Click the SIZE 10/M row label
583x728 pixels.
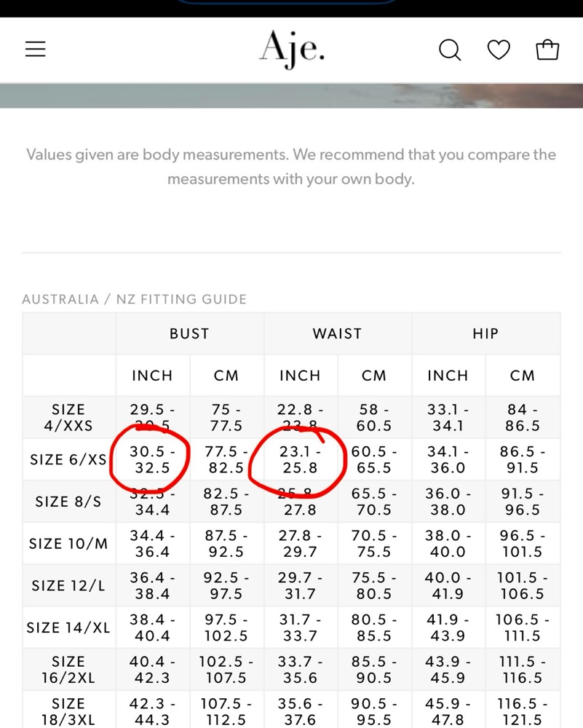[68, 543]
